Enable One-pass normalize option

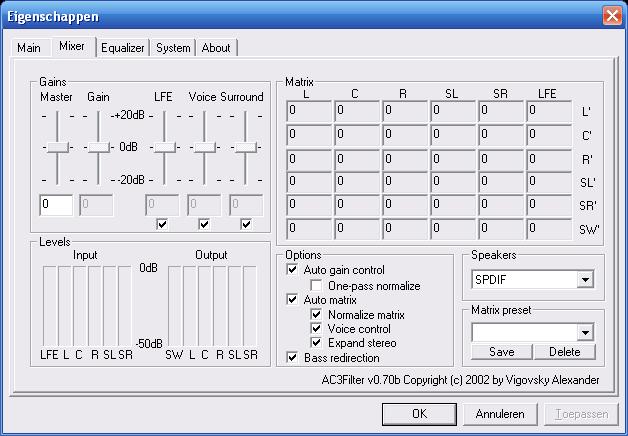(318, 286)
